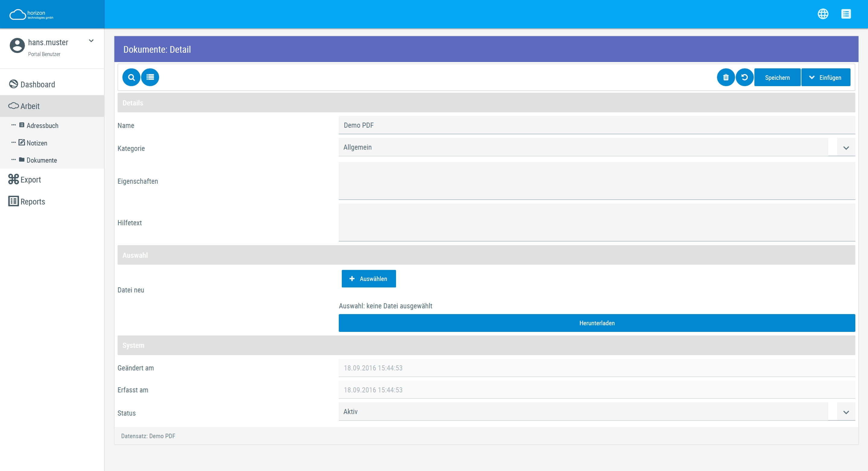This screenshot has height=471, width=868.
Task: Open Notizen from the sidebar
Action: click(37, 143)
